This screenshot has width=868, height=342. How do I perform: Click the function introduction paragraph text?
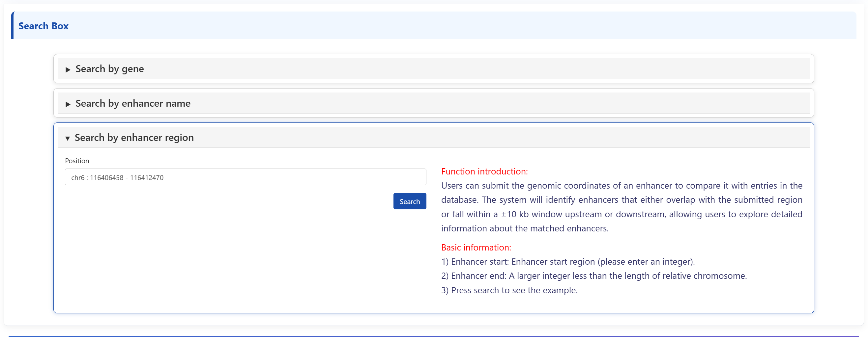pos(622,207)
